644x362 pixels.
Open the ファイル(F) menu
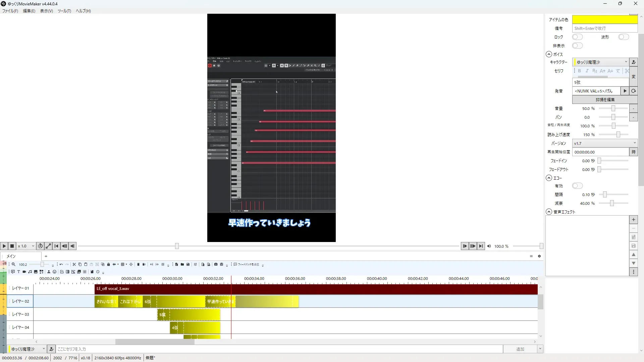10,11
